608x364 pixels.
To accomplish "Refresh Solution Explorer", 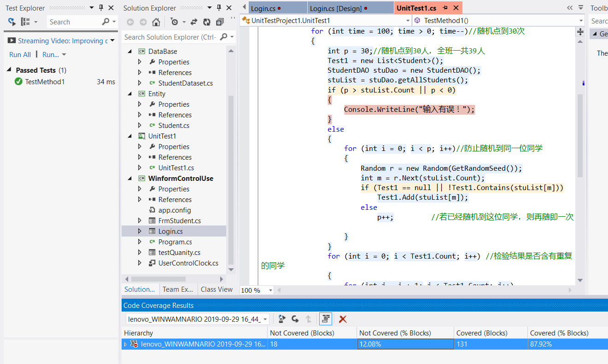I will 207,22.
